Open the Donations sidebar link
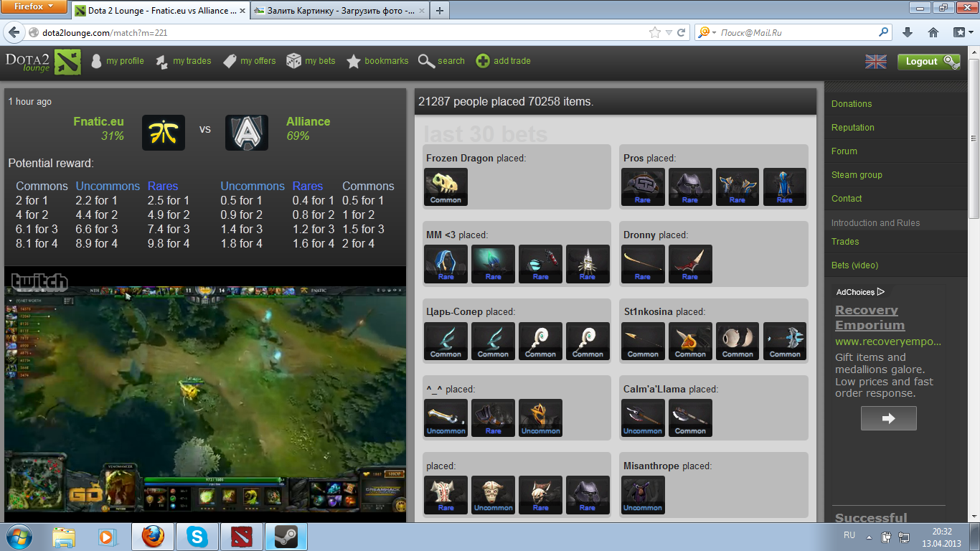 (852, 104)
